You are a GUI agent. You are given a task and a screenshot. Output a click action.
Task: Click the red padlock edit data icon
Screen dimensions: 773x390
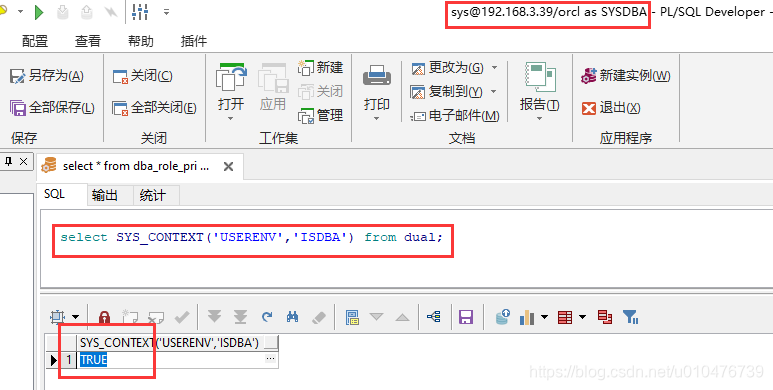click(x=104, y=317)
